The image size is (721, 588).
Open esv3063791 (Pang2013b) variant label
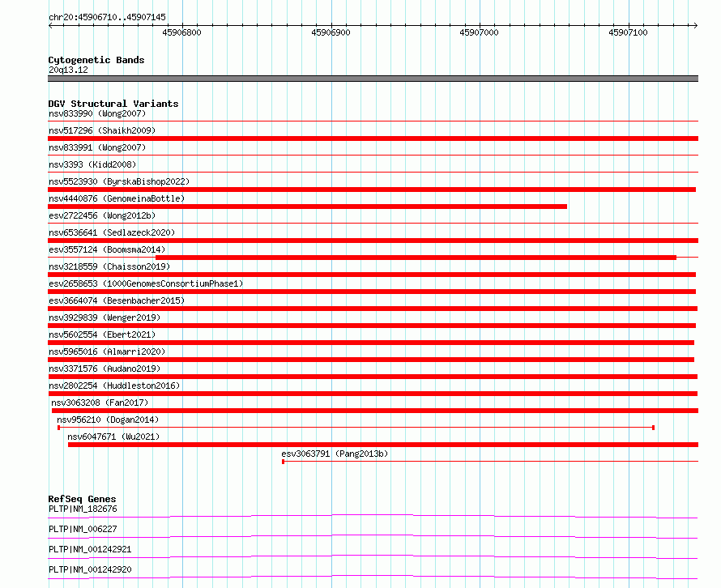tap(335, 454)
